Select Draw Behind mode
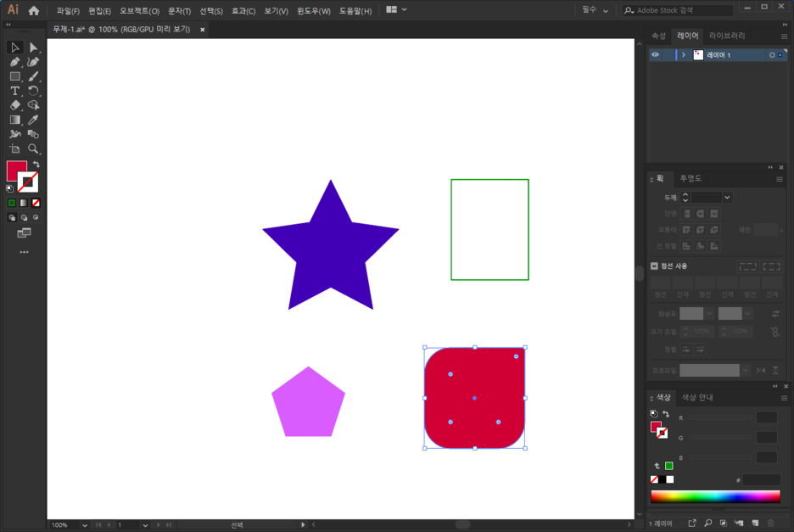Screen dimensions: 794x532 point(24,218)
